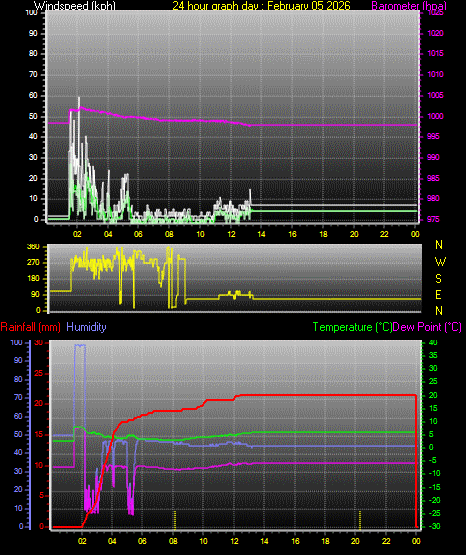Screen dimensions: 466x555
Task: Click compass letter "E" beside wind direction chart
Action: (438, 294)
